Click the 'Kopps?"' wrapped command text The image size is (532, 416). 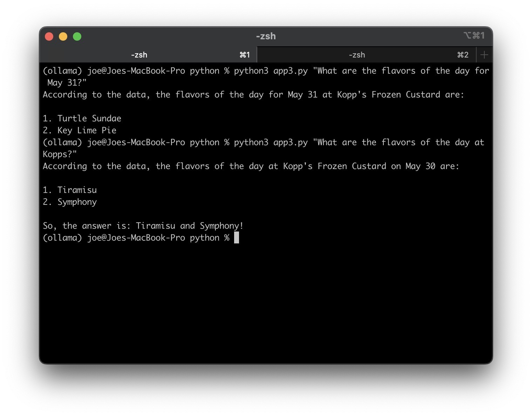tap(60, 154)
